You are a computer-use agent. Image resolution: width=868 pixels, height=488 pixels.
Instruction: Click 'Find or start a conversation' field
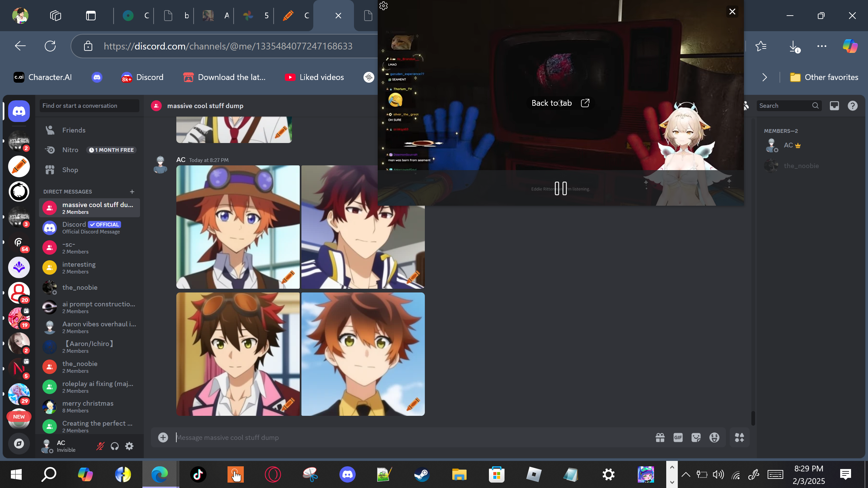[x=90, y=106]
